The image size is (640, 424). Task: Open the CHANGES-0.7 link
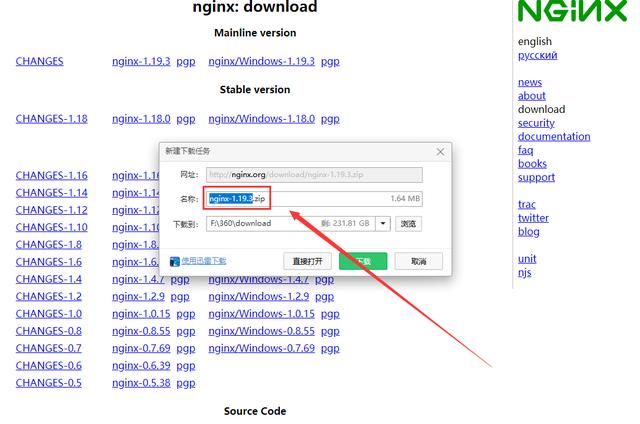point(49,348)
